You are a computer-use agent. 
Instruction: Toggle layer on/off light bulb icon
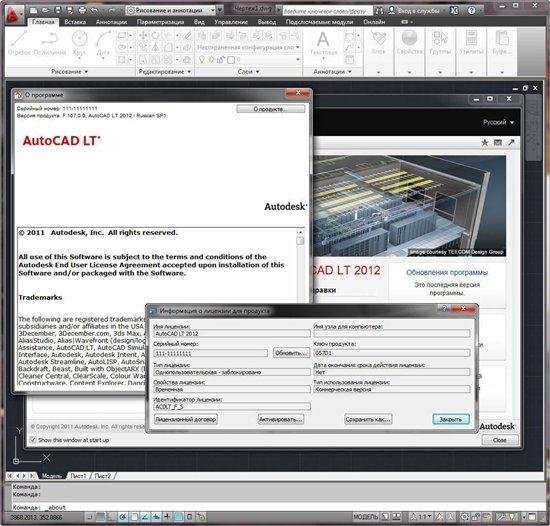pos(201,60)
